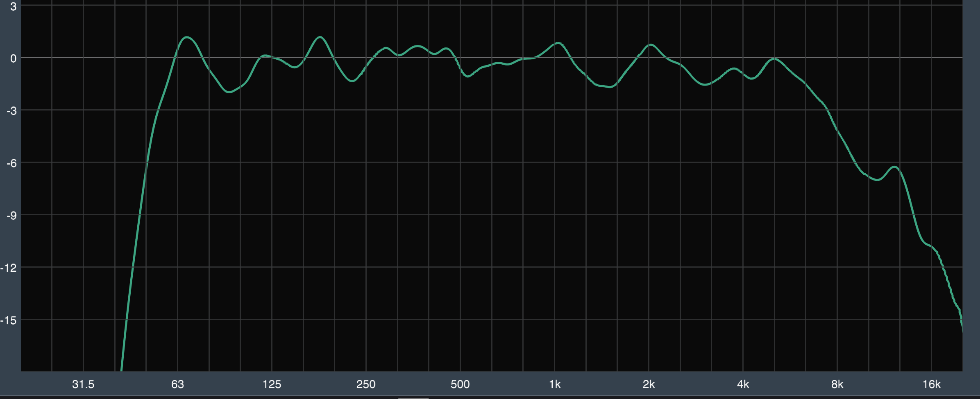980x399 pixels.
Task: Click the 2k frequency axis label
Action: 649,384
